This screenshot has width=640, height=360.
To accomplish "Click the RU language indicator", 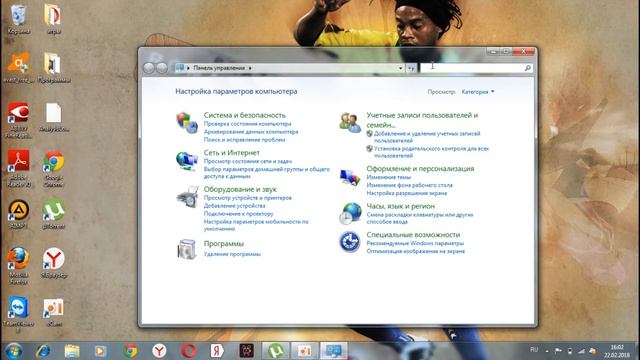I will click(533, 350).
